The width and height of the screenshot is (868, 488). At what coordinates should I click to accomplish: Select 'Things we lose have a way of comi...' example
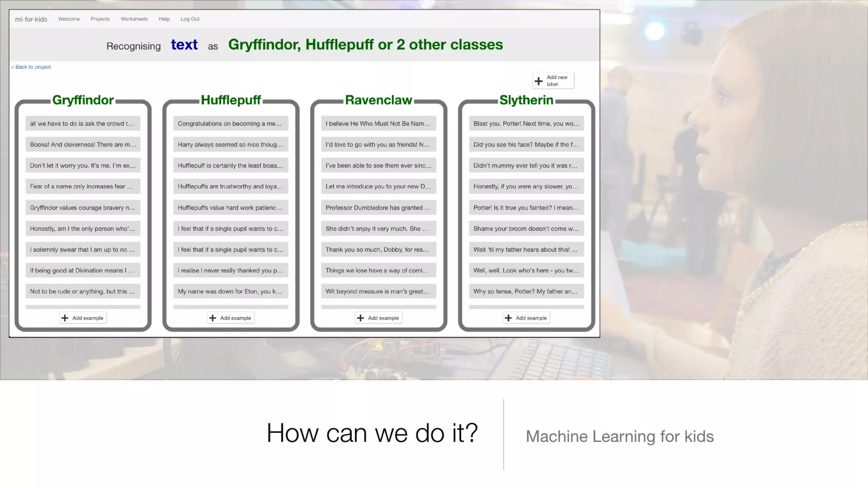click(x=378, y=270)
